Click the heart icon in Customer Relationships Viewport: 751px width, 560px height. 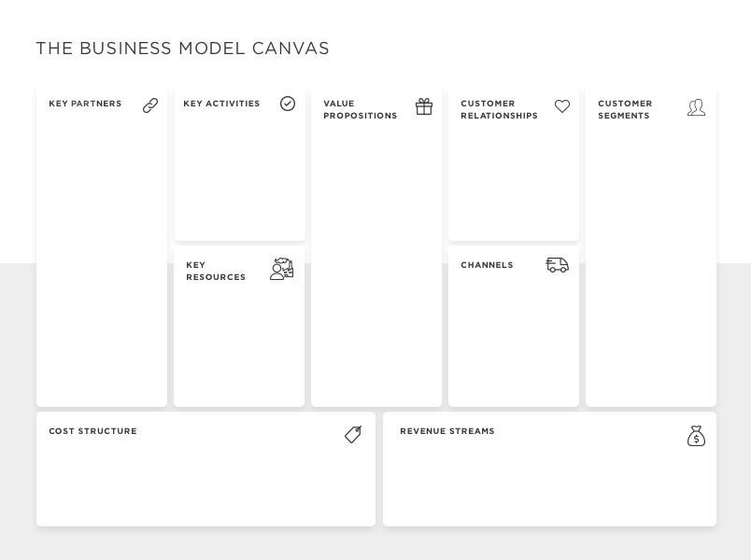pyautogui.click(x=562, y=105)
